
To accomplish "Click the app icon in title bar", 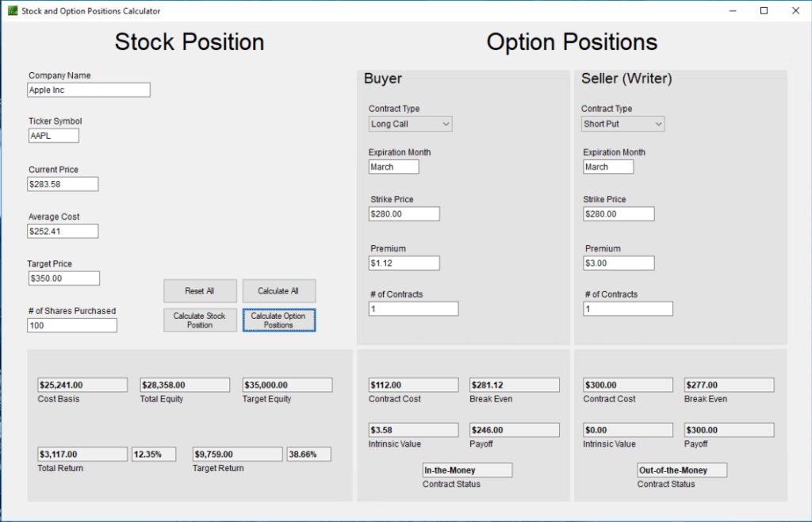I will click(12, 11).
